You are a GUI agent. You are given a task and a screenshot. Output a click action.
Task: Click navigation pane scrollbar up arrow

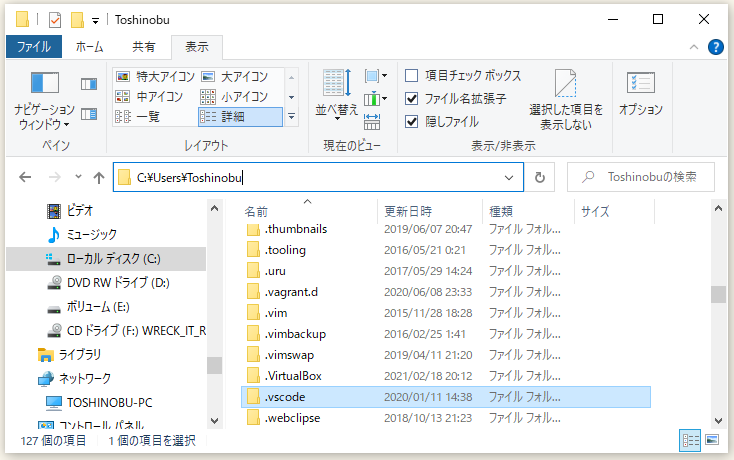(214, 209)
